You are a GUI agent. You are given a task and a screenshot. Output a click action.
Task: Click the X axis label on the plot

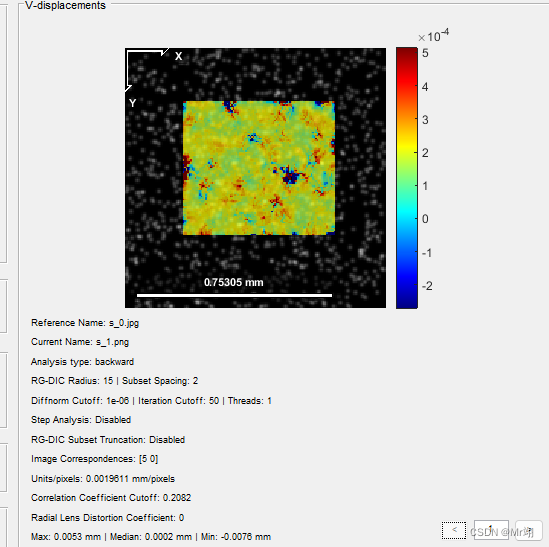tap(179, 56)
